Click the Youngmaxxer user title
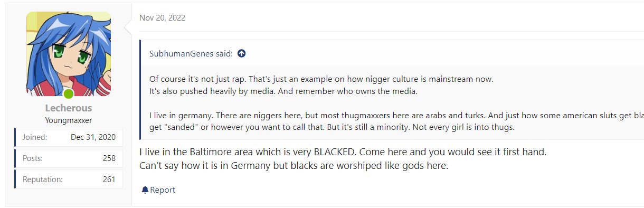Viewport: 644px width, 208px height. [69, 120]
